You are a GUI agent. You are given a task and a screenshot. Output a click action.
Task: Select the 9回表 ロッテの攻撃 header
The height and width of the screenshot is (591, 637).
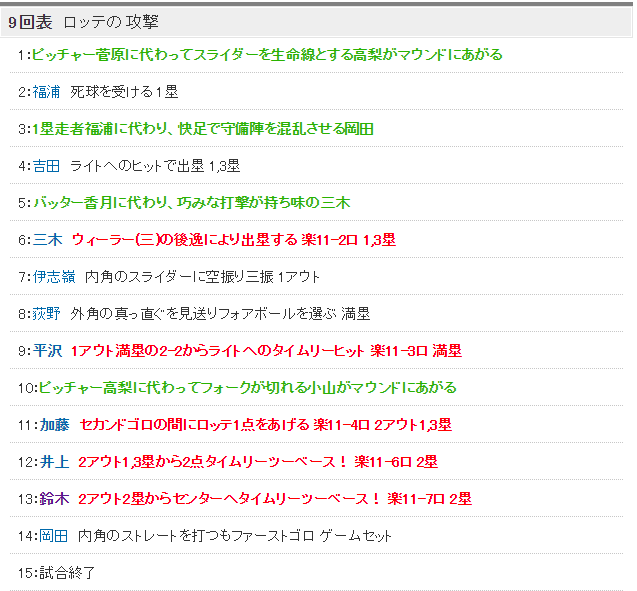click(x=316, y=22)
